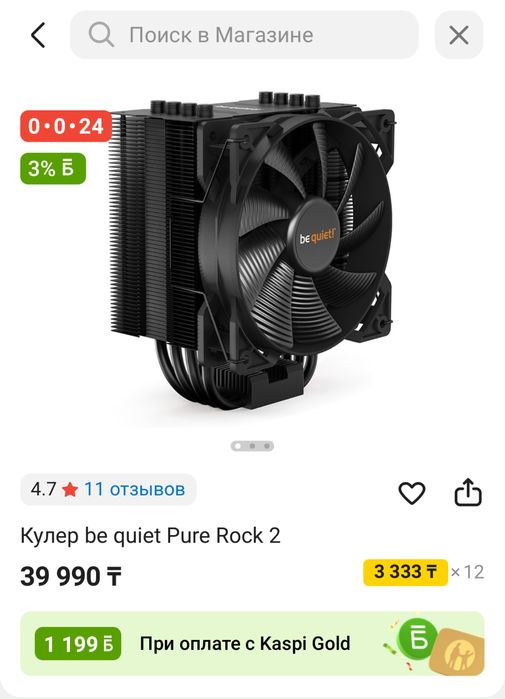Tap the product title Кулер be quiet Pure Rock 2
Image resolution: width=505 pixels, height=699 pixels.
click(151, 535)
